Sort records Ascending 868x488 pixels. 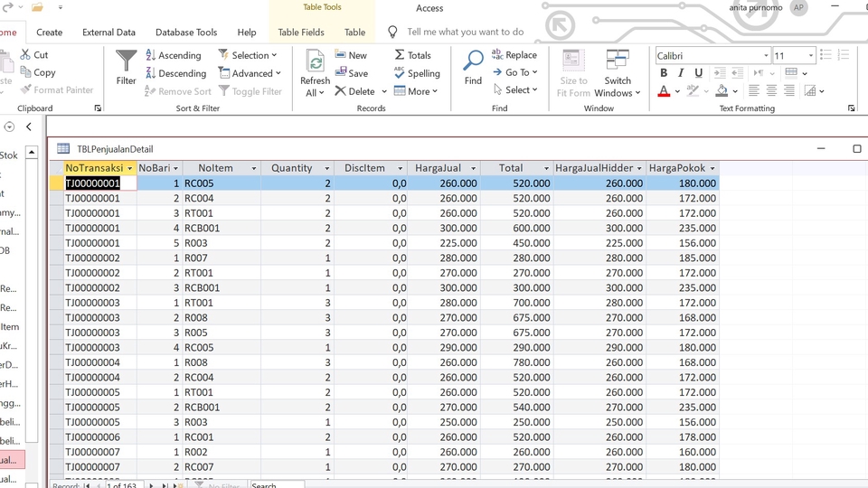pos(171,55)
